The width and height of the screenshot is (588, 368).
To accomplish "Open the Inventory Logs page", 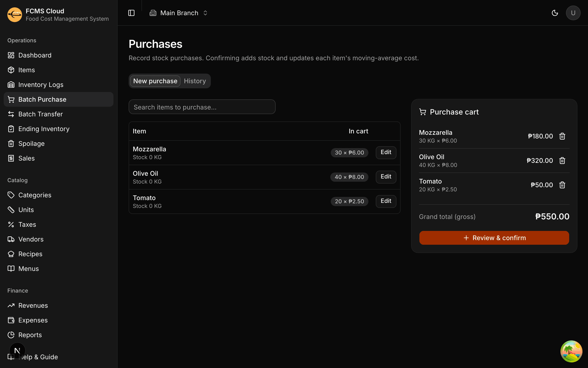I will pyautogui.click(x=59, y=85).
